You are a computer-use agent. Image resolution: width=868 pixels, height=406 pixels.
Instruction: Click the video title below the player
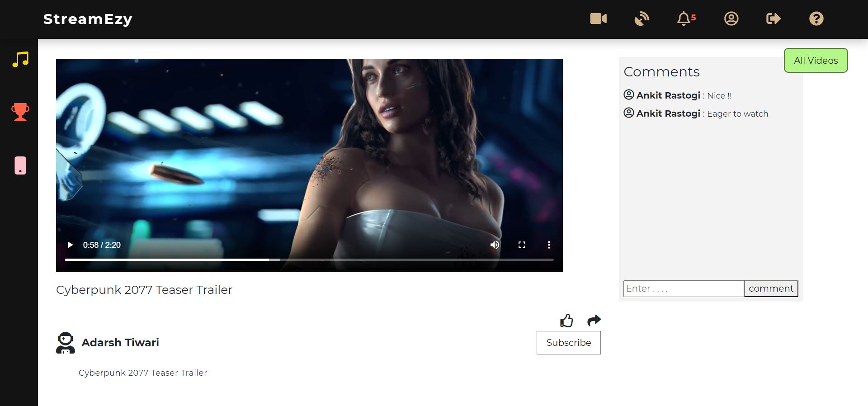[144, 290]
